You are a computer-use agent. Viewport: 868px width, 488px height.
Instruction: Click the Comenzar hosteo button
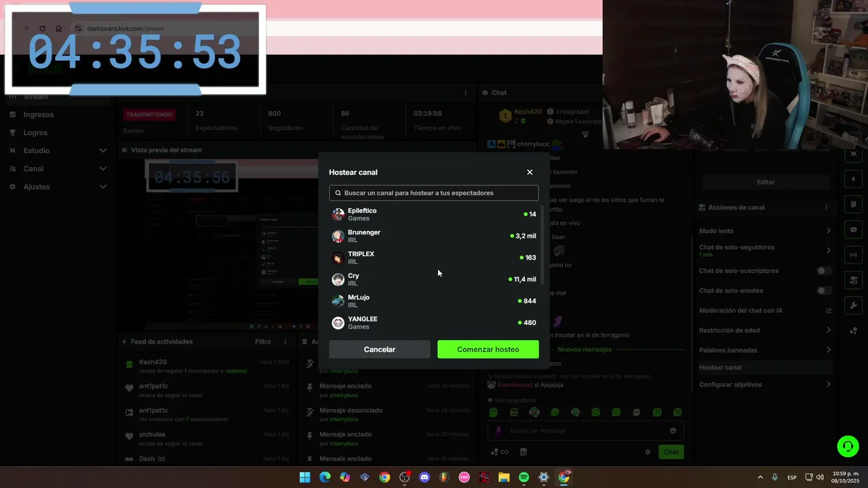click(488, 349)
